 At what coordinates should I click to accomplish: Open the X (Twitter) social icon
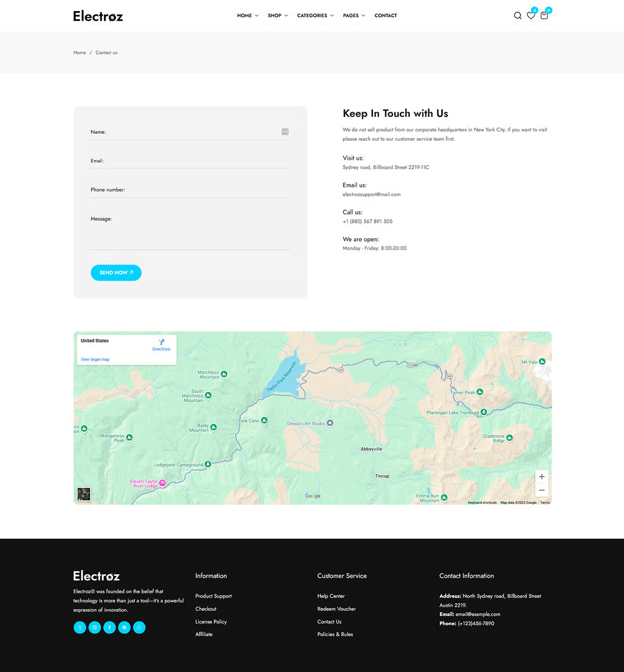pos(79,627)
